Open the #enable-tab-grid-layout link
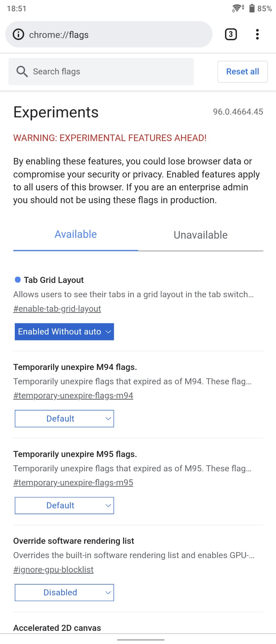 click(57, 309)
